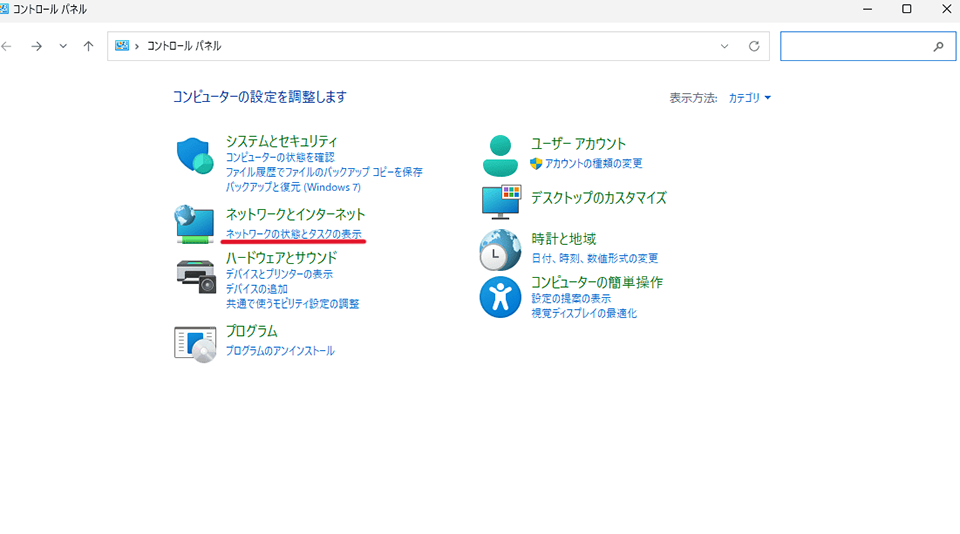
Task: Refresh the Control Panel view
Action: (x=754, y=47)
